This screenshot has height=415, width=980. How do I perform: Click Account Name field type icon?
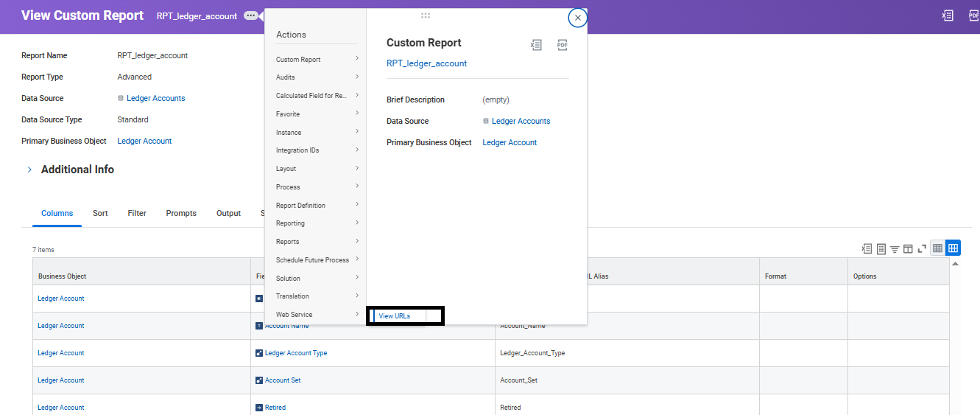[259, 326]
